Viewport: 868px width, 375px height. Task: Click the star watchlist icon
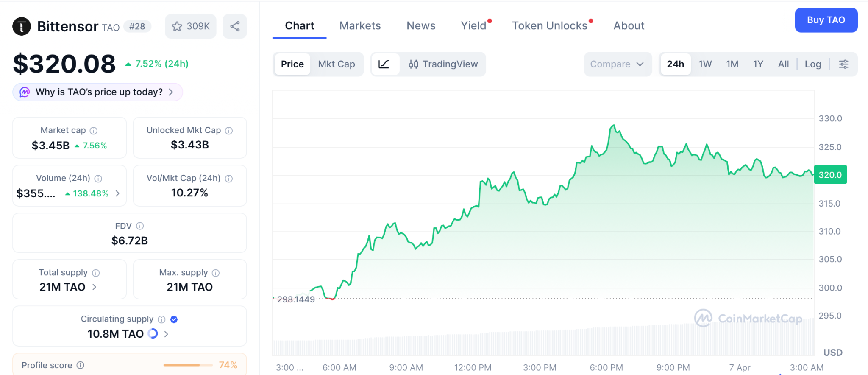[x=177, y=27]
